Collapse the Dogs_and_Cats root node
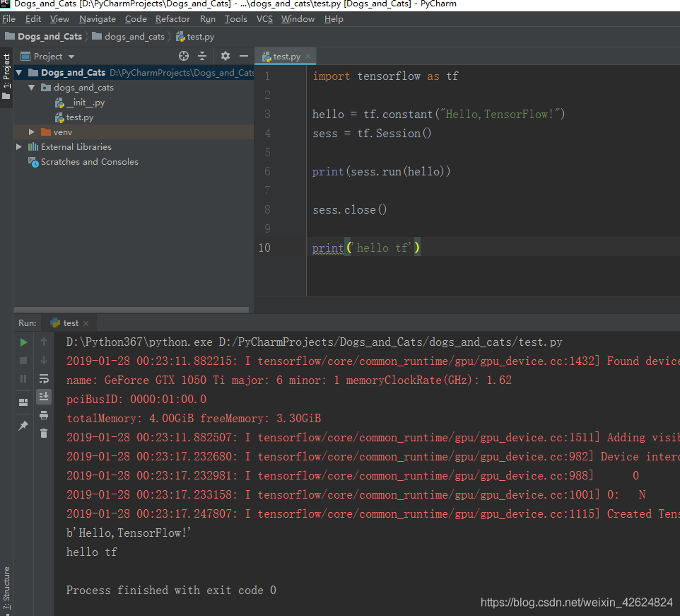This screenshot has height=616, width=680. coord(19,72)
